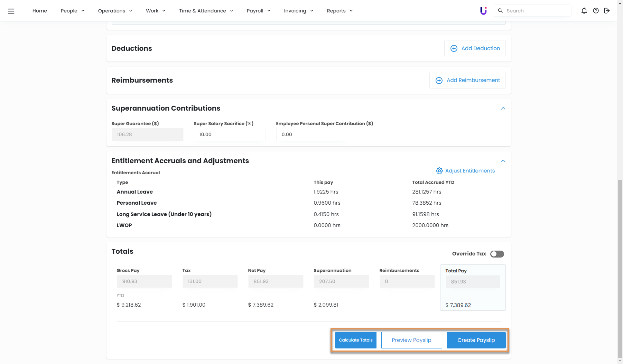
Task: Click the purple U logo icon
Action: coord(483,11)
